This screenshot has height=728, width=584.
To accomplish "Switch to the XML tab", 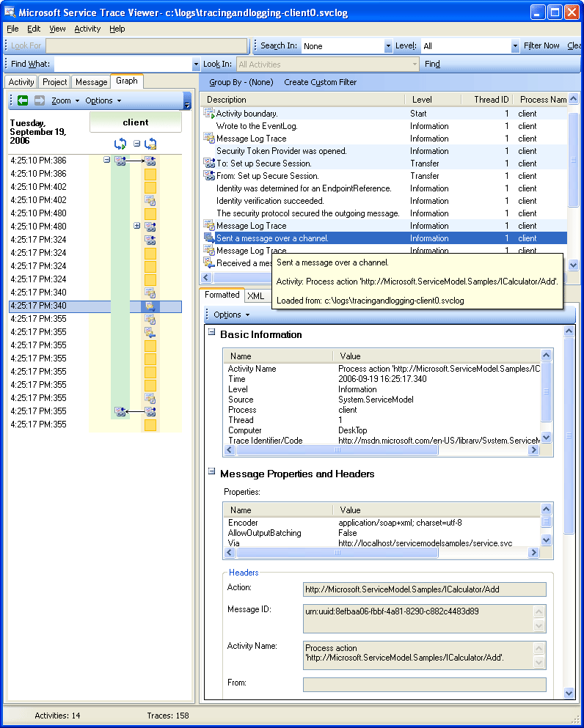I will tap(255, 295).
